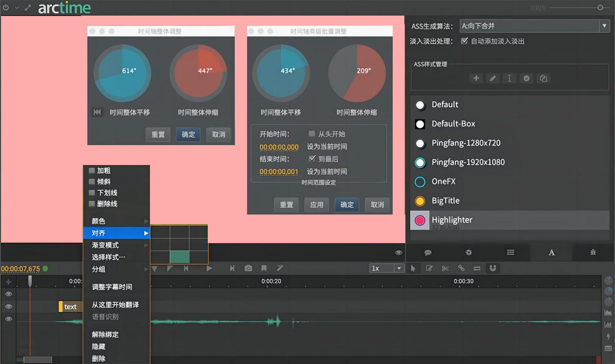
Task: Open the bug icon tab
Action: pyautogui.click(x=593, y=252)
